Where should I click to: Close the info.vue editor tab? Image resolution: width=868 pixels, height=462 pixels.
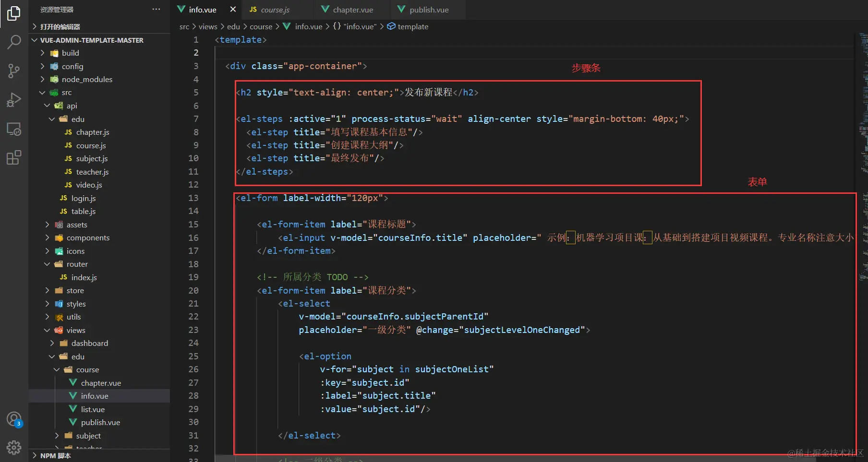click(233, 10)
